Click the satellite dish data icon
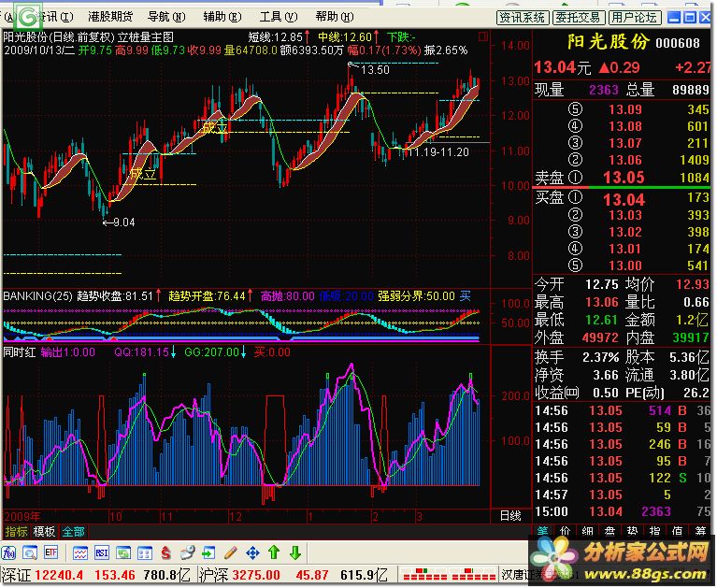717x588 pixels. click(x=188, y=553)
